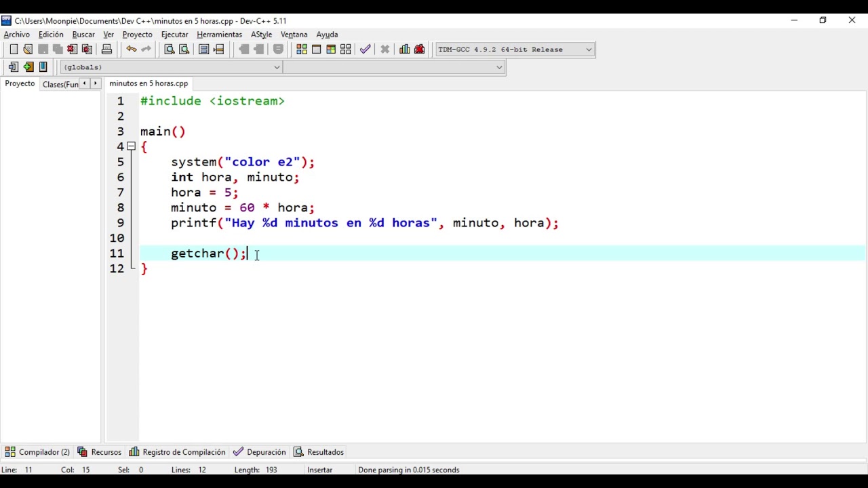Open the Ejecutar menu
The image size is (868, 488).
tap(174, 35)
